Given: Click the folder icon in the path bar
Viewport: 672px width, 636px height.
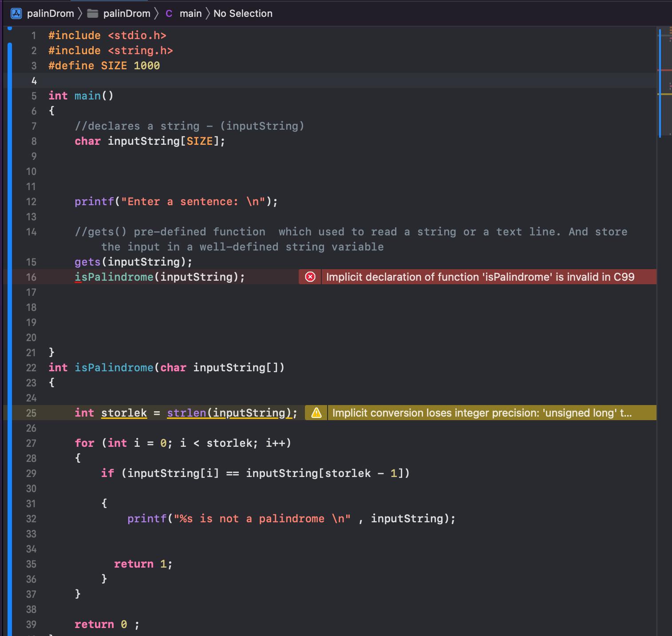Looking at the screenshot, I should [x=92, y=13].
